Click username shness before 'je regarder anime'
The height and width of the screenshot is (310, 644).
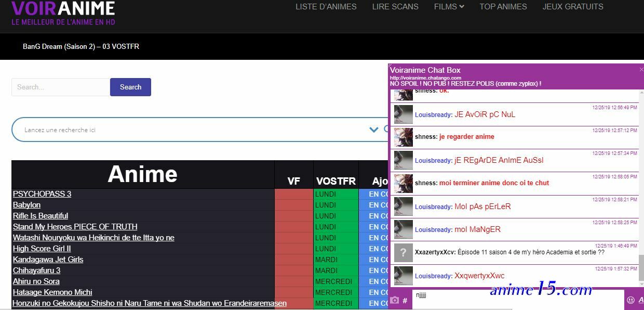(x=426, y=137)
